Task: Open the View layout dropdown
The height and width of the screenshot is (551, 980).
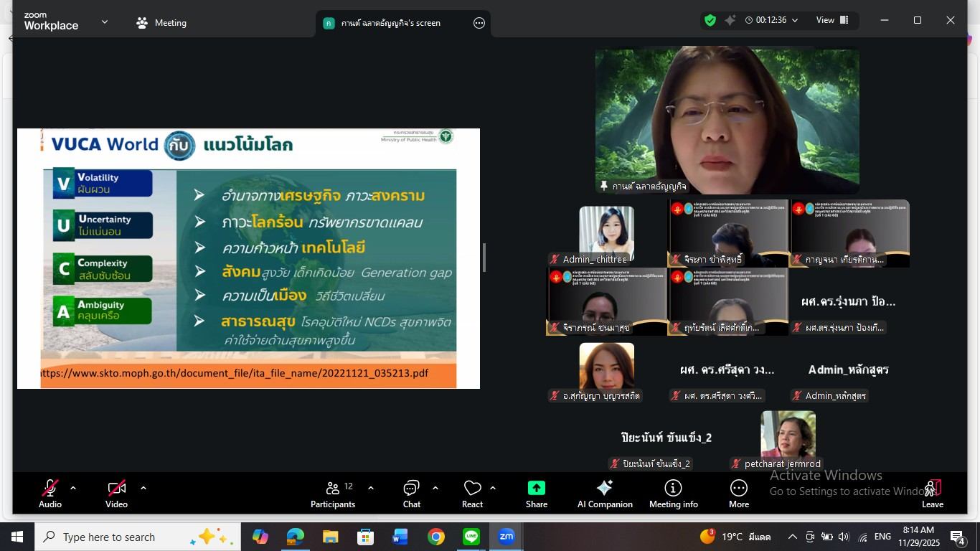Action: pyautogui.click(x=832, y=20)
